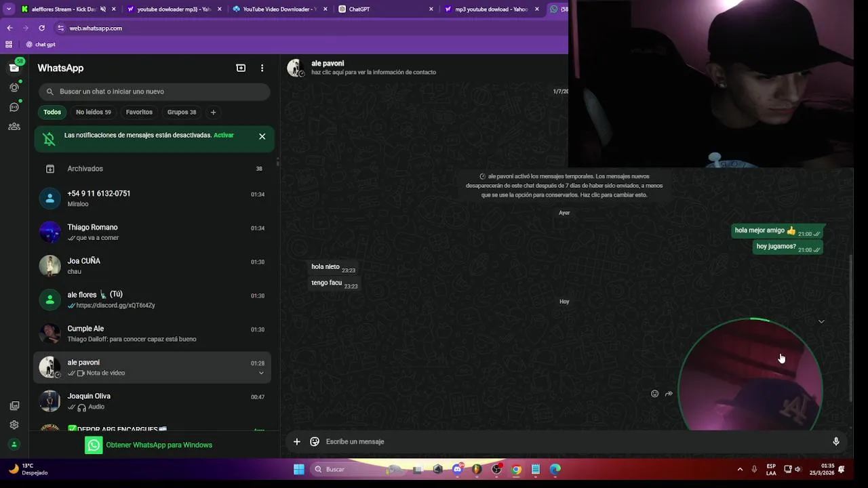Open Google Chrome from the taskbar
The height and width of the screenshot is (488, 868).
tap(516, 469)
